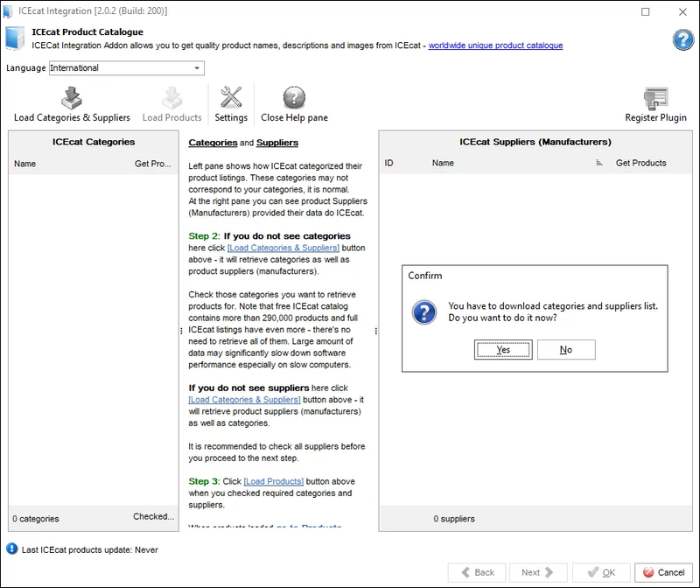Sort suppliers by Name column header
Viewport: 700px width, 588px height.
(443, 163)
